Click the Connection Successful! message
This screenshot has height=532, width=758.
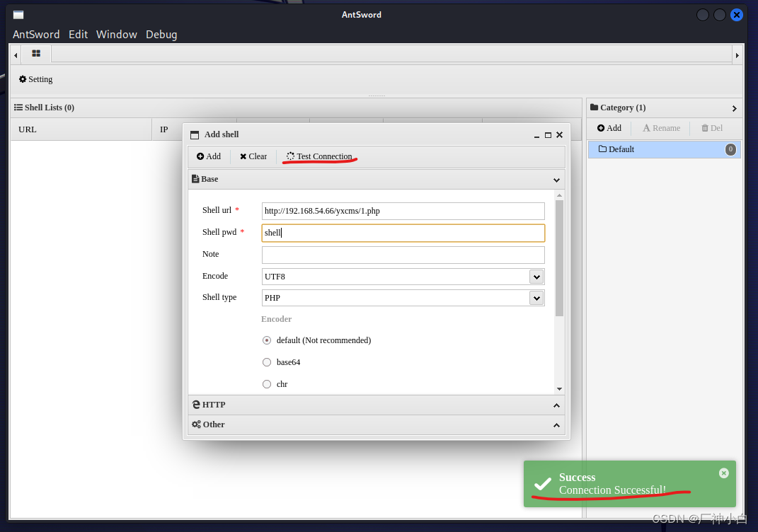(x=612, y=490)
